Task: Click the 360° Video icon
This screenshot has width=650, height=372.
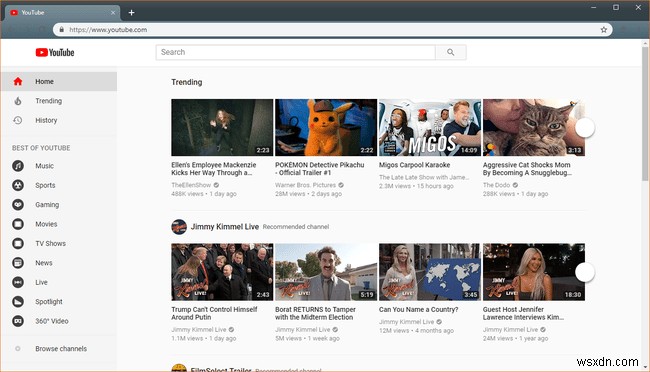Action: [x=18, y=321]
